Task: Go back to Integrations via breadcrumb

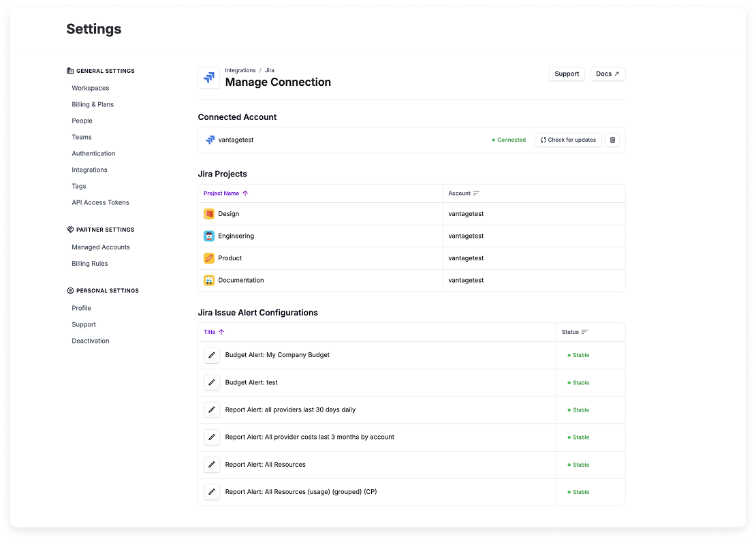Action: pyautogui.click(x=240, y=70)
